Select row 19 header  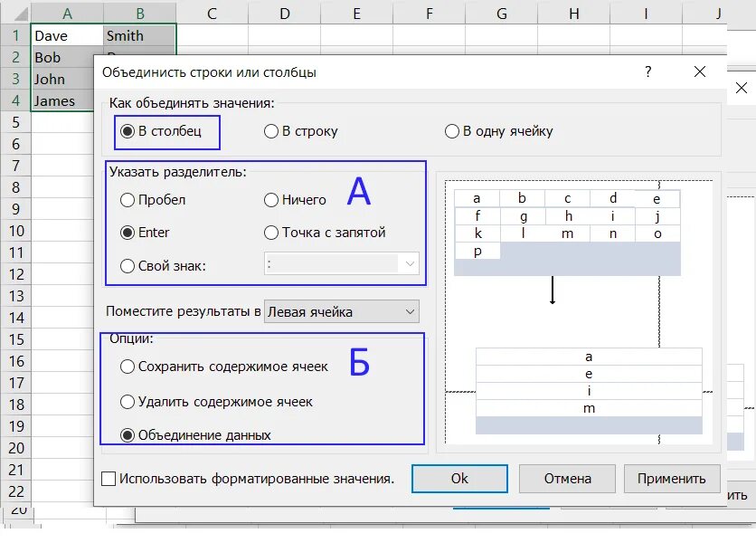coord(16,426)
